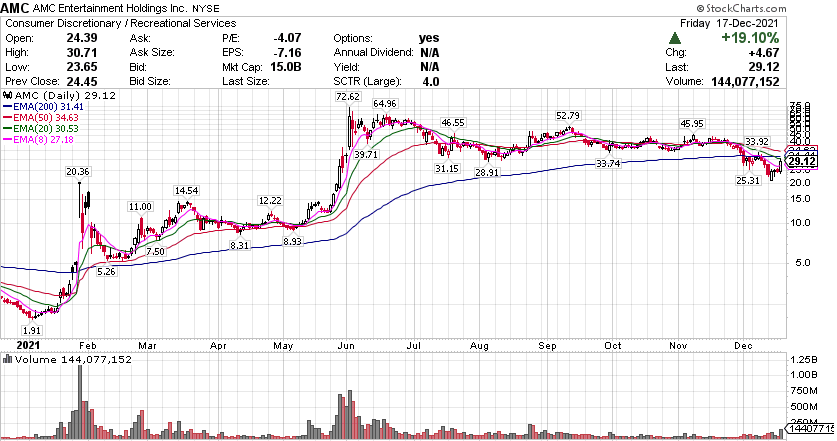Select the EMA(20) 30.53 legend text

[46, 129]
